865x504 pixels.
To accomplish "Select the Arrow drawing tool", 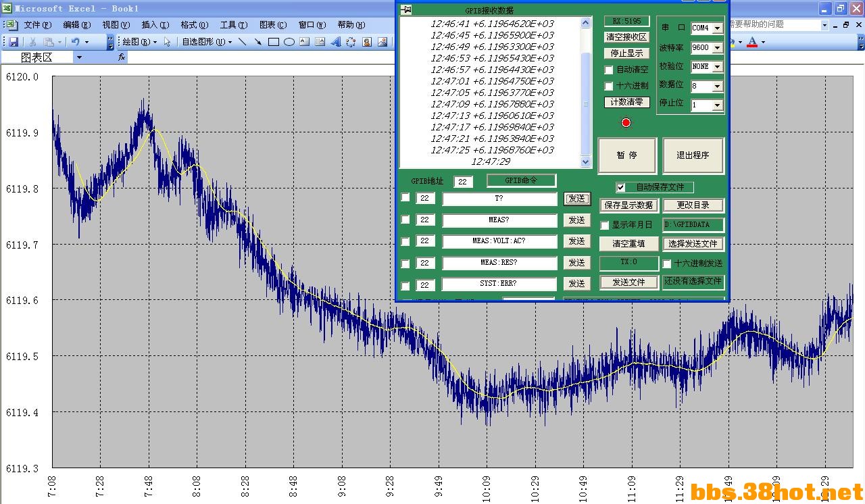I will (257, 42).
